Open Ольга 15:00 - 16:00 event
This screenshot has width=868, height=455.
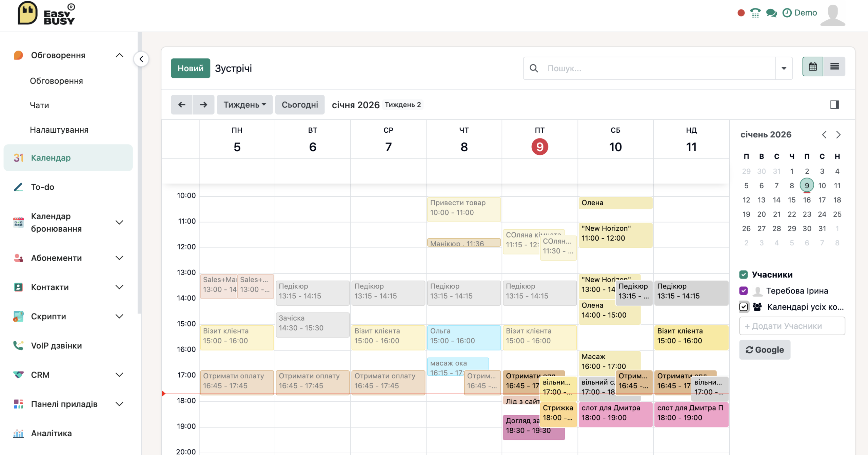[464, 338]
